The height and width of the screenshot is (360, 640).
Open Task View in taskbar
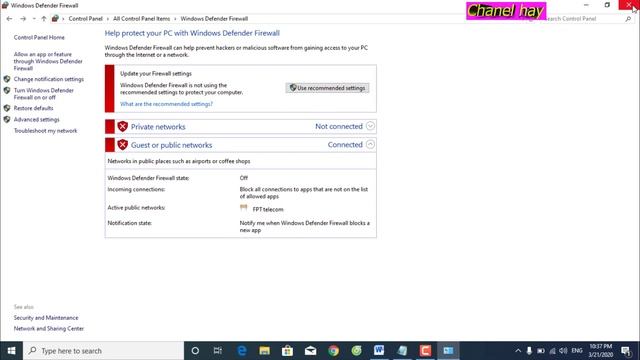tap(218, 351)
